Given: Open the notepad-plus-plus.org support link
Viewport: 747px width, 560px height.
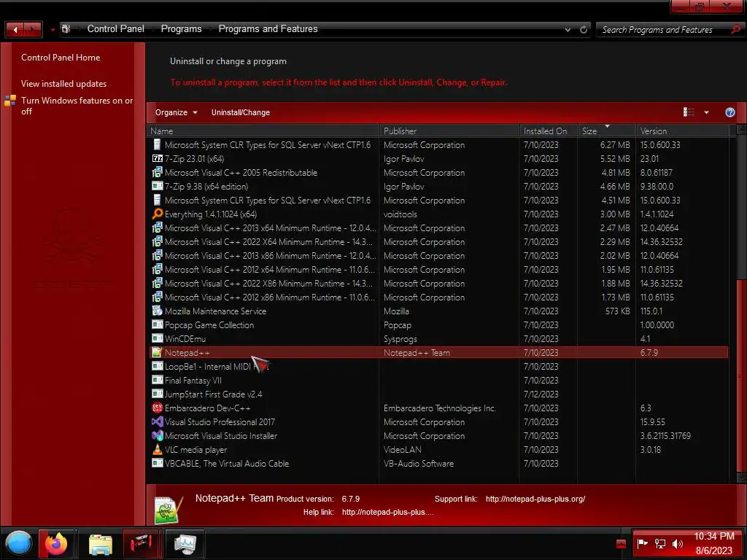Looking at the screenshot, I should pos(535,499).
